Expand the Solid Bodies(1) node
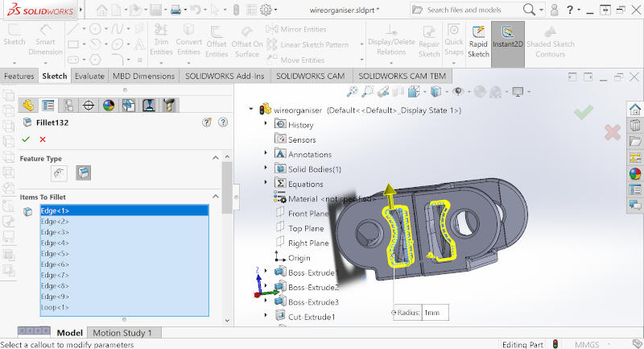The image size is (644, 349). 266,168
